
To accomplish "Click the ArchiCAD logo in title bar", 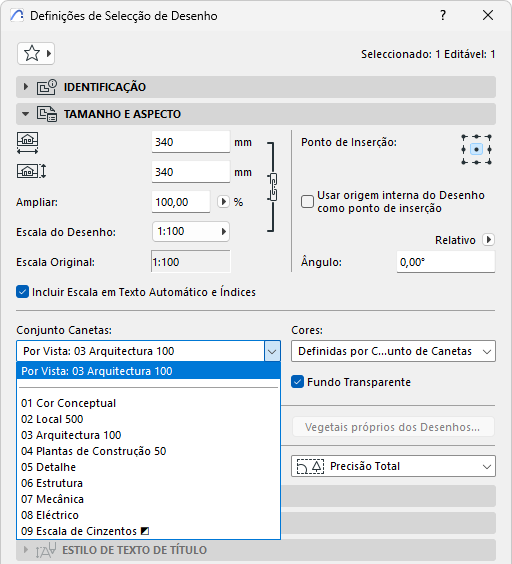I will pyautogui.click(x=17, y=15).
